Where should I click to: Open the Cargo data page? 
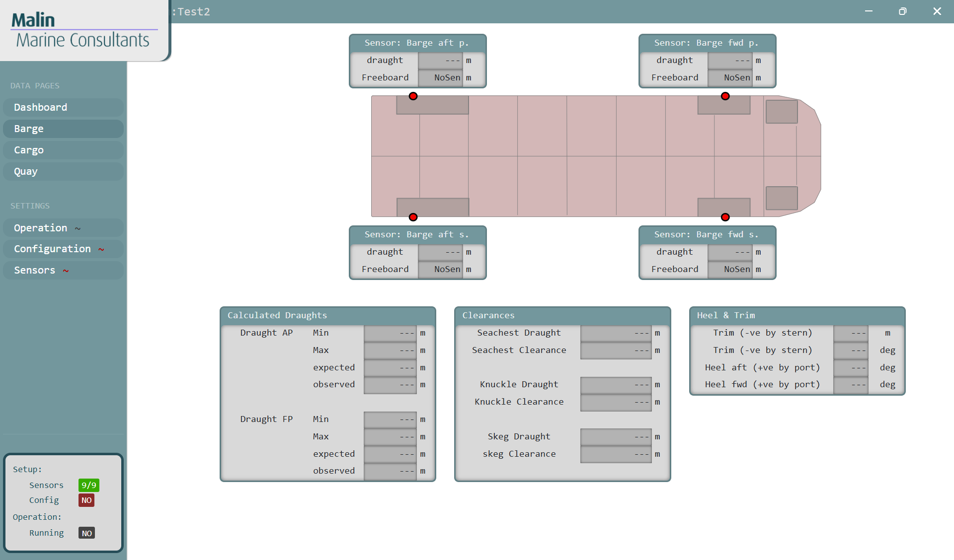click(x=63, y=150)
